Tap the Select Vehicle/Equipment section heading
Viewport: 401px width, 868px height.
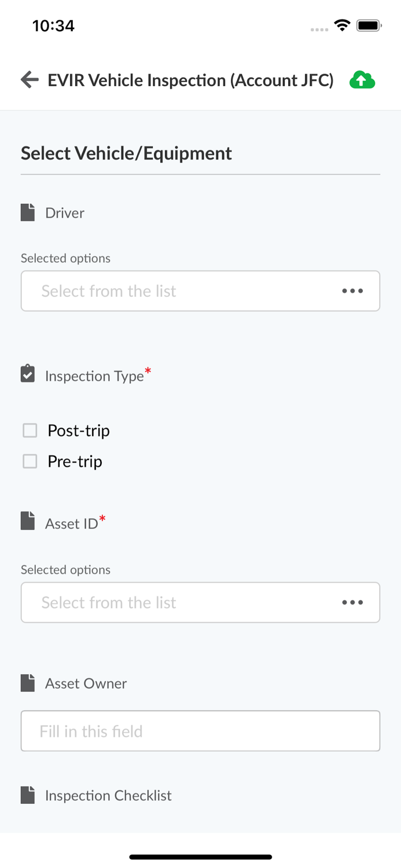pyautogui.click(x=126, y=153)
